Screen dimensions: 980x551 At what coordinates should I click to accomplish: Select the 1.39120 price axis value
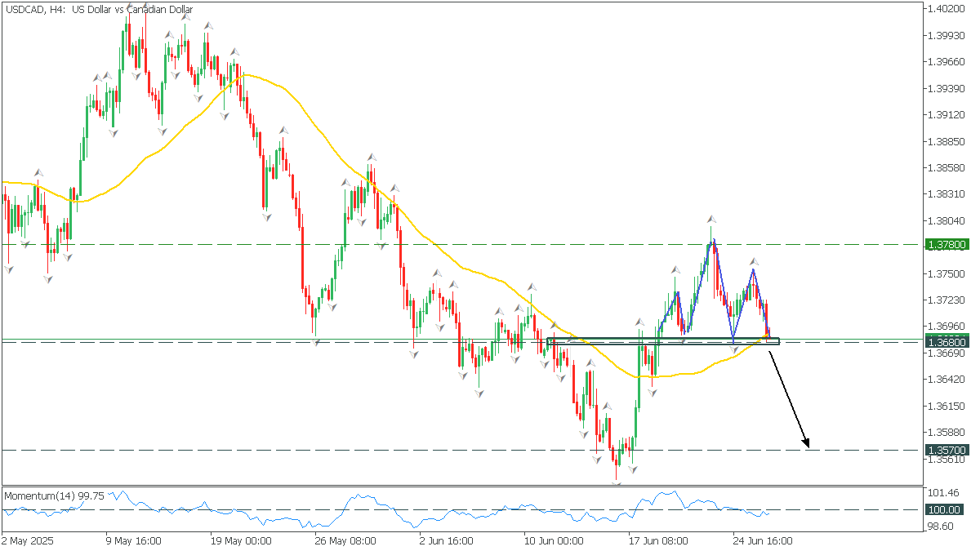[948, 114]
